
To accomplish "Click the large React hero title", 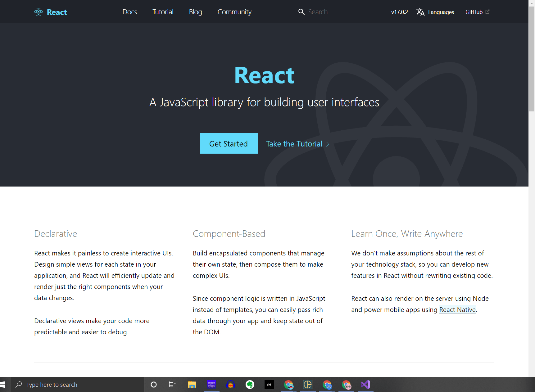I will 264,75.
